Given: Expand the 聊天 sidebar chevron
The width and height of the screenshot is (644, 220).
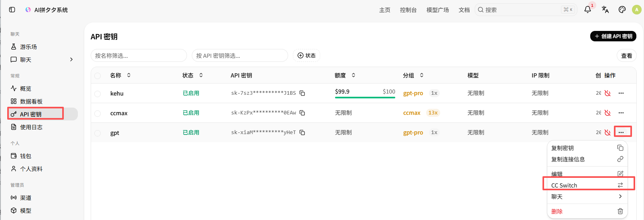Looking at the screenshot, I should 71,59.
